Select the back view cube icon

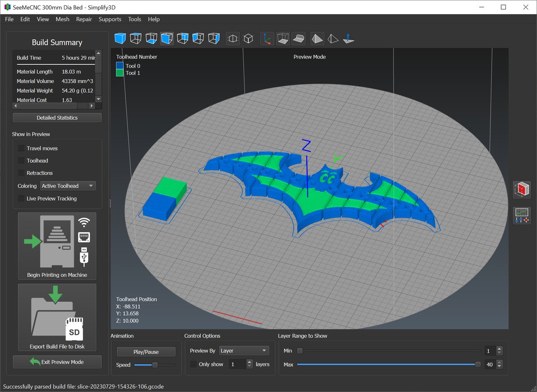tap(183, 38)
